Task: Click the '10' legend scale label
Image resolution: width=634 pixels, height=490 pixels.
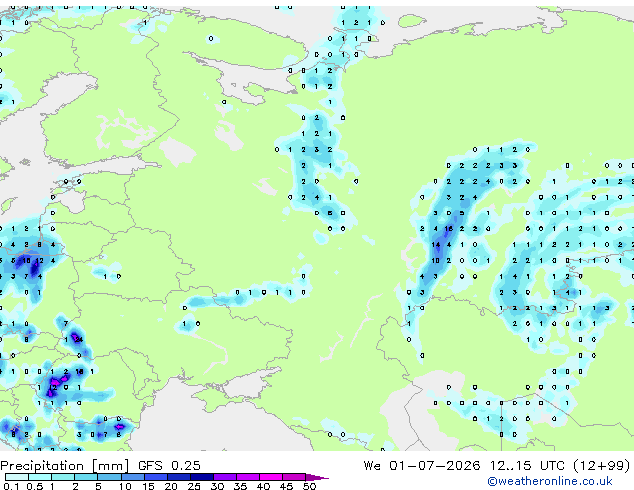Action: tap(125, 486)
